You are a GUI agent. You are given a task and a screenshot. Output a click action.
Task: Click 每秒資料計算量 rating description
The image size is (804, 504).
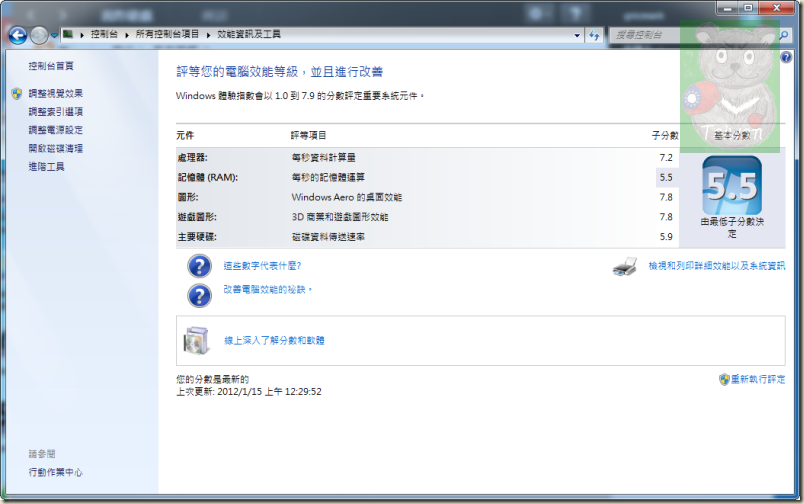tap(324, 158)
